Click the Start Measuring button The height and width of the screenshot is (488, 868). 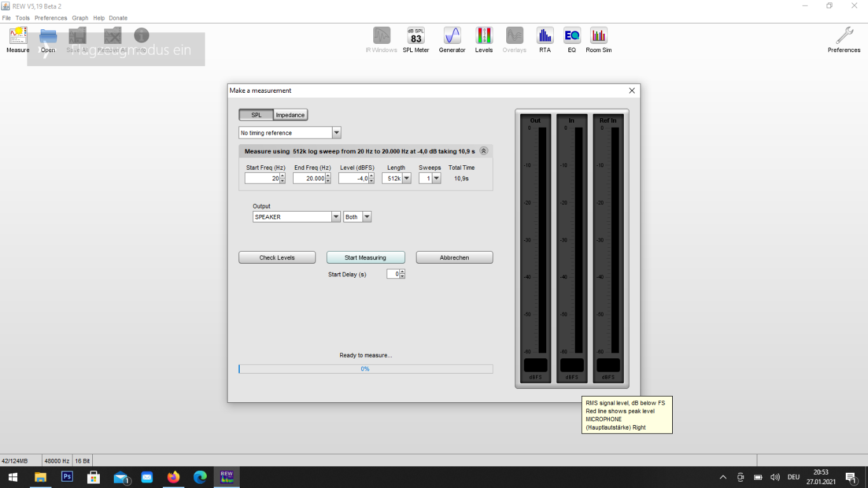(366, 257)
